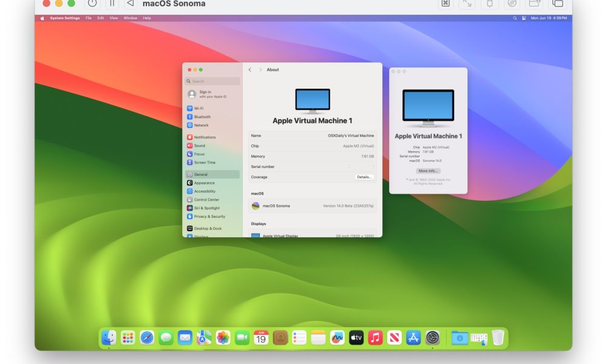607x364 pixels.
Task: Click the 7.81 GB memory value
Action: 367,157
